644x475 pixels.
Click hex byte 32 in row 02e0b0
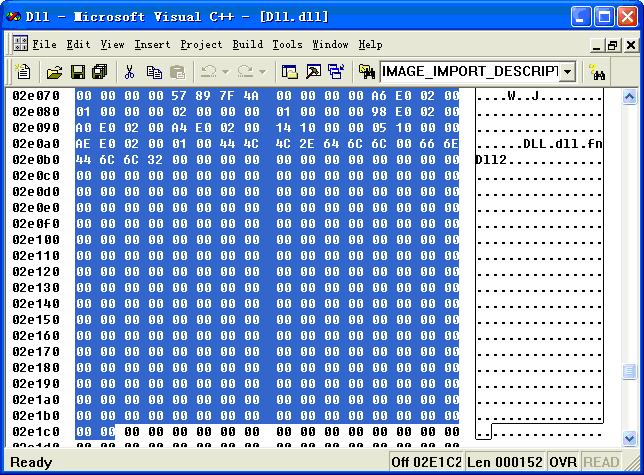click(x=155, y=160)
